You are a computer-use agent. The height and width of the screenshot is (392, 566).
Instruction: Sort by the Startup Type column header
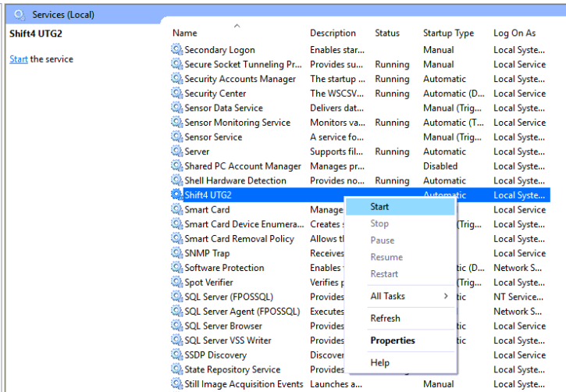coord(448,34)
